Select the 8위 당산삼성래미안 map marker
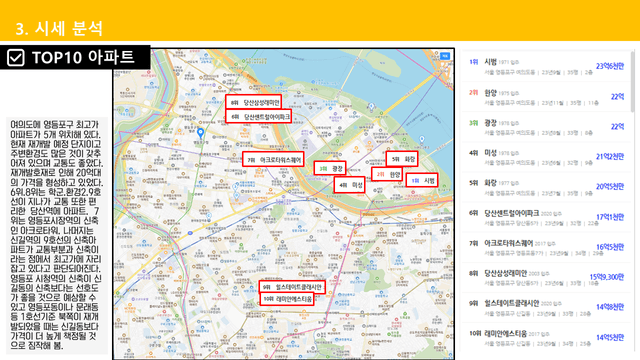 (x=253, y=102)
